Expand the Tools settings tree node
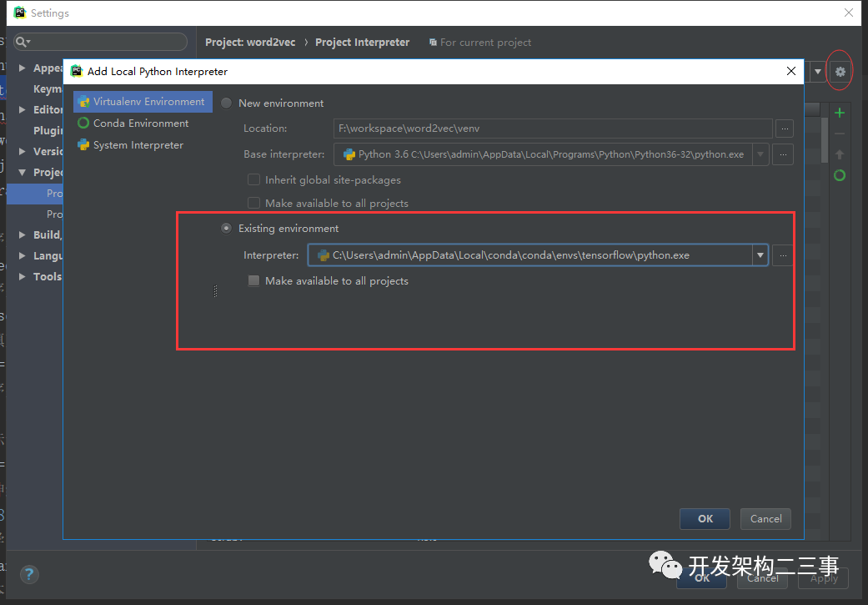This screenshot has height=605, width=868. pyautogui.click(x=23, y=276)
